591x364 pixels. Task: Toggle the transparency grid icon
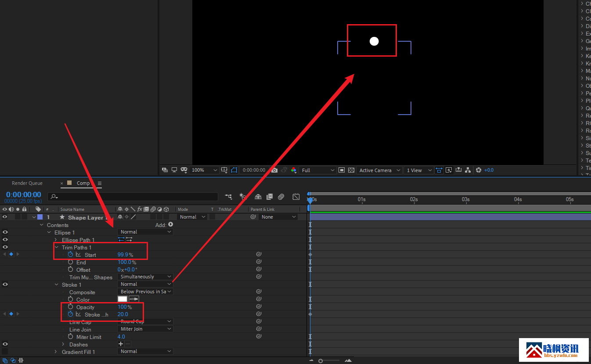click(x=351, y=170)
